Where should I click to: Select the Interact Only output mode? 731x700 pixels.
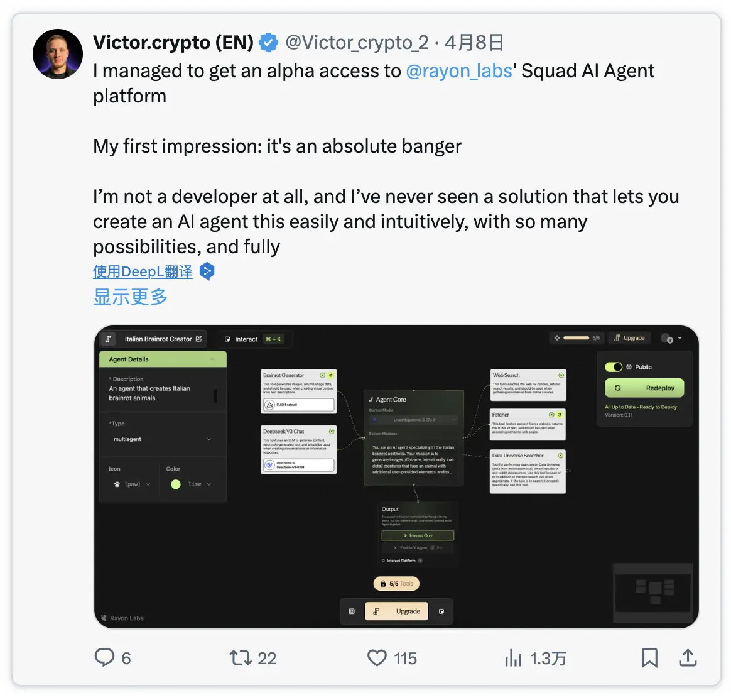click(x=418, y=535)
